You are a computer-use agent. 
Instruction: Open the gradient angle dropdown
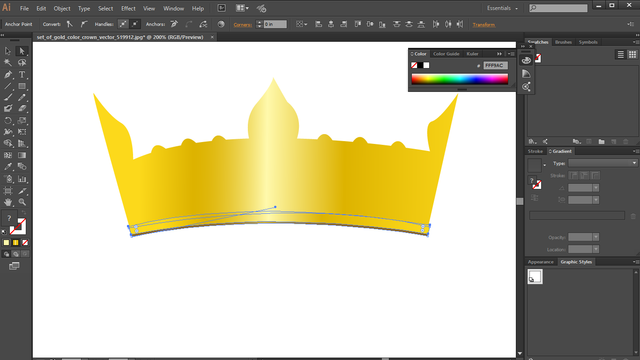[596, 188]
